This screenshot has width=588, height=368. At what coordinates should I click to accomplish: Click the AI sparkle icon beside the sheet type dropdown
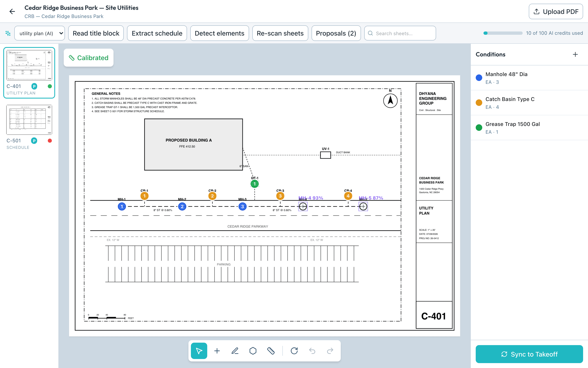[x=8, y=33]
